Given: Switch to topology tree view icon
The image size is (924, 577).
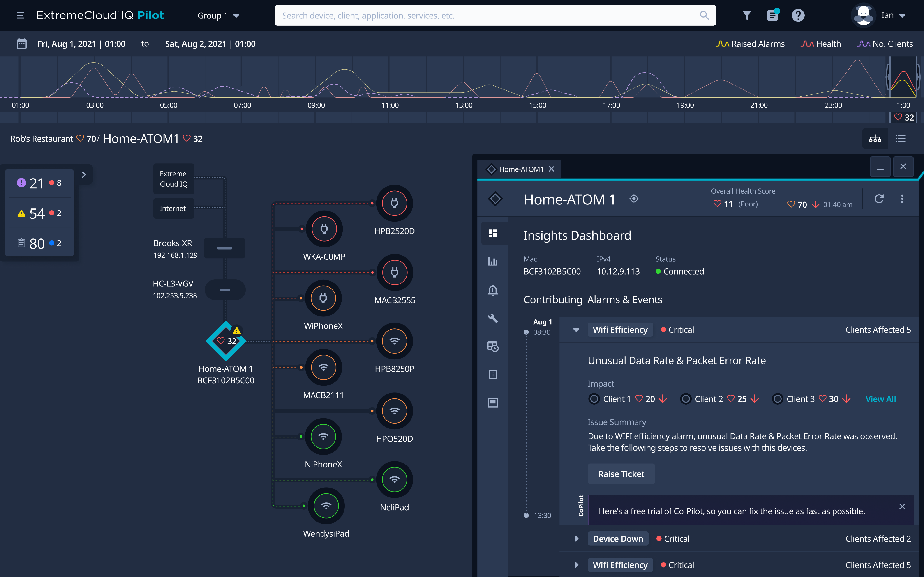Looking at the screenshot, I should [875, 139].
